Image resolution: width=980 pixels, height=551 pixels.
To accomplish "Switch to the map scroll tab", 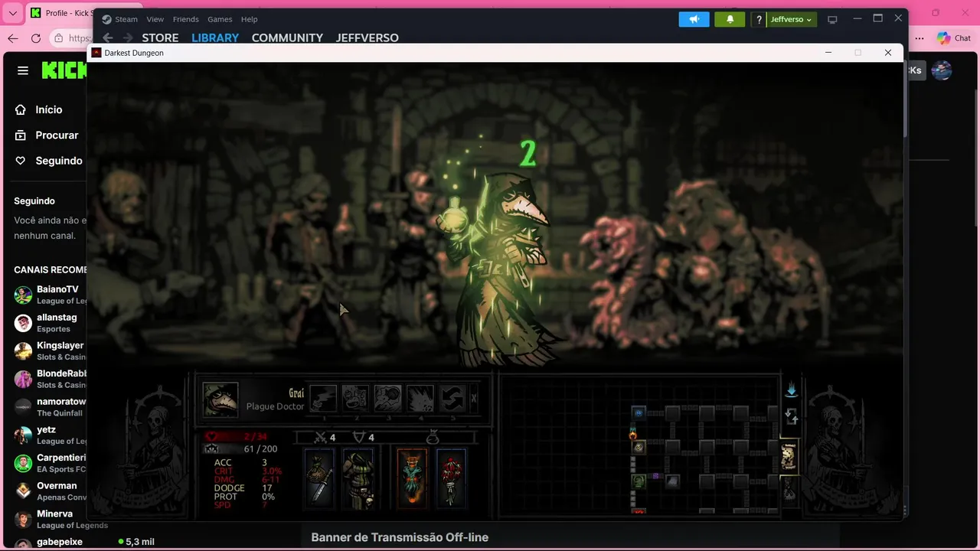I will 789,457.
